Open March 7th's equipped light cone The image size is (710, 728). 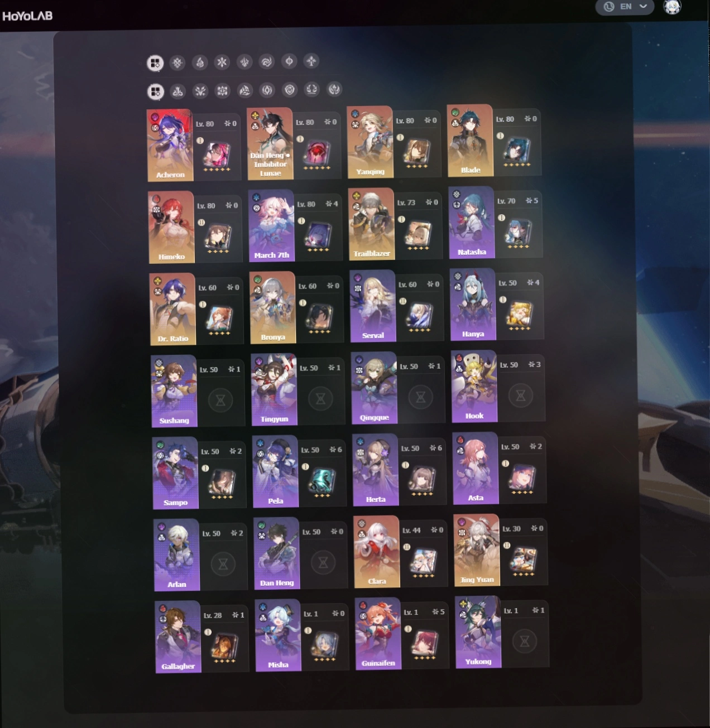(318, 235)
